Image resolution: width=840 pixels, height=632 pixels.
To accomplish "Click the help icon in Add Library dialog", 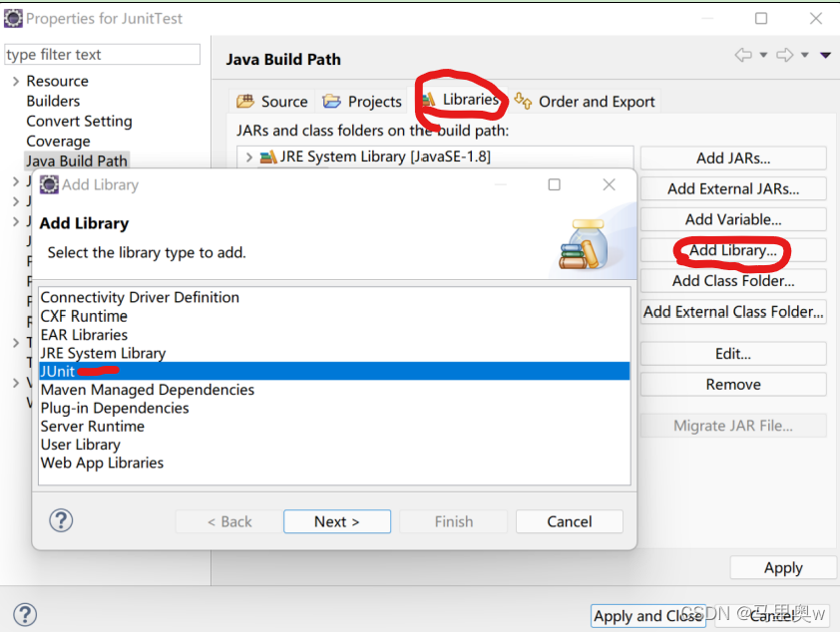I will pyautogui.click(x=61, y=520).
